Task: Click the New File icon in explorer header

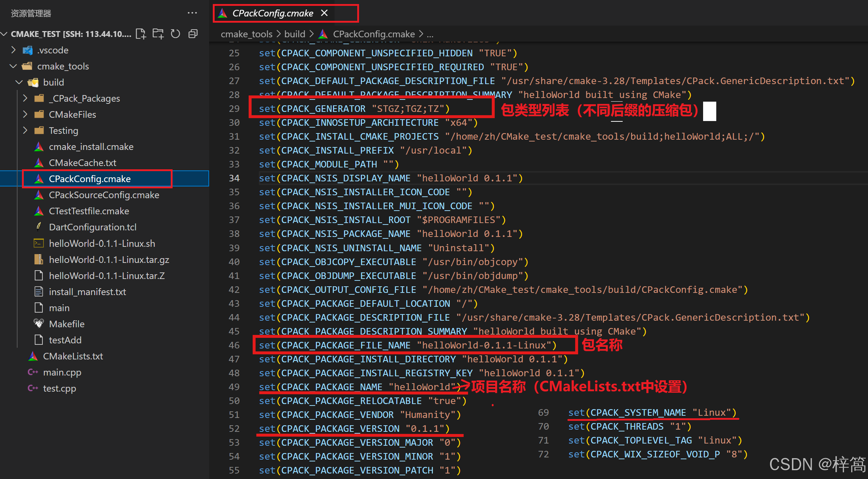Action: pos(141,34)
